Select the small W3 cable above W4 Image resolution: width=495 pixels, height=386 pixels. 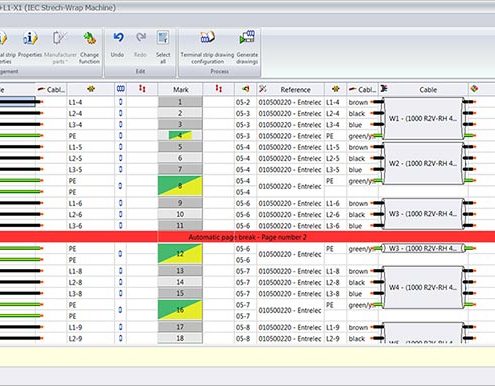423,248
